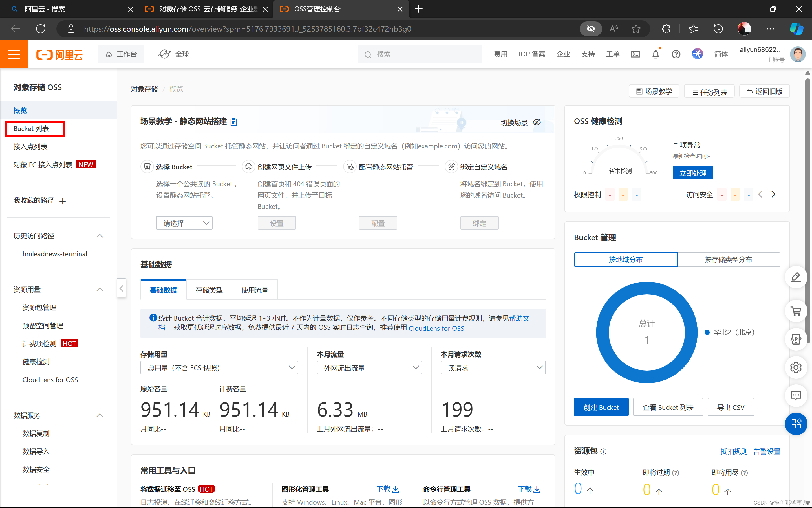Image resolution: width=812 pixels, height=508 pixels.
Task: Add a favorite path with plus icon
Action: [62, 201]
